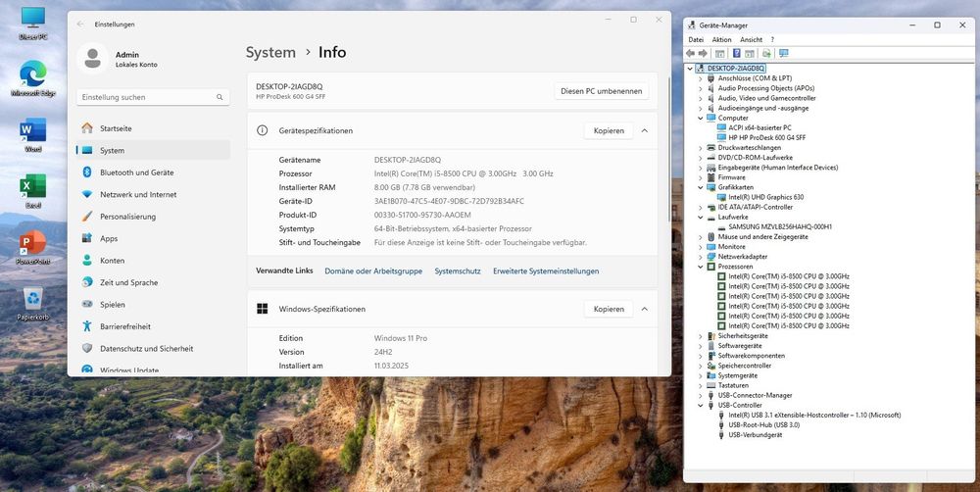Click the Diesen PC umbenennen button
Viewport: 980px width, 492px height.
[601, 91]
